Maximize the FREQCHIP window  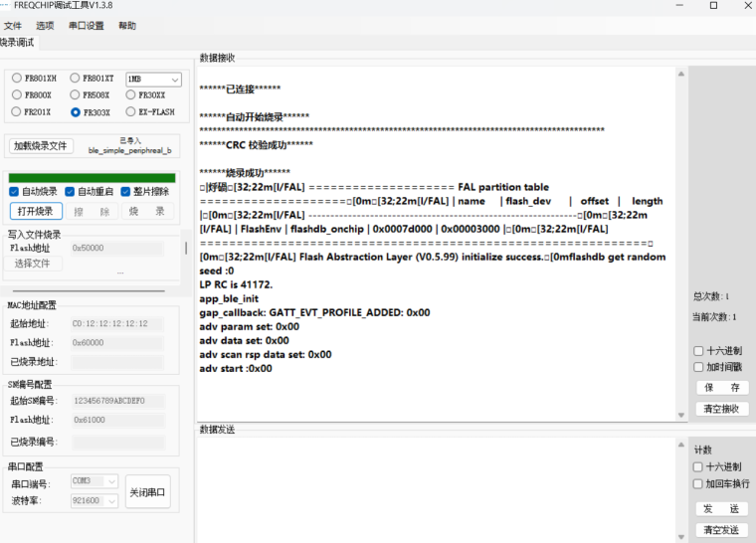712,6
